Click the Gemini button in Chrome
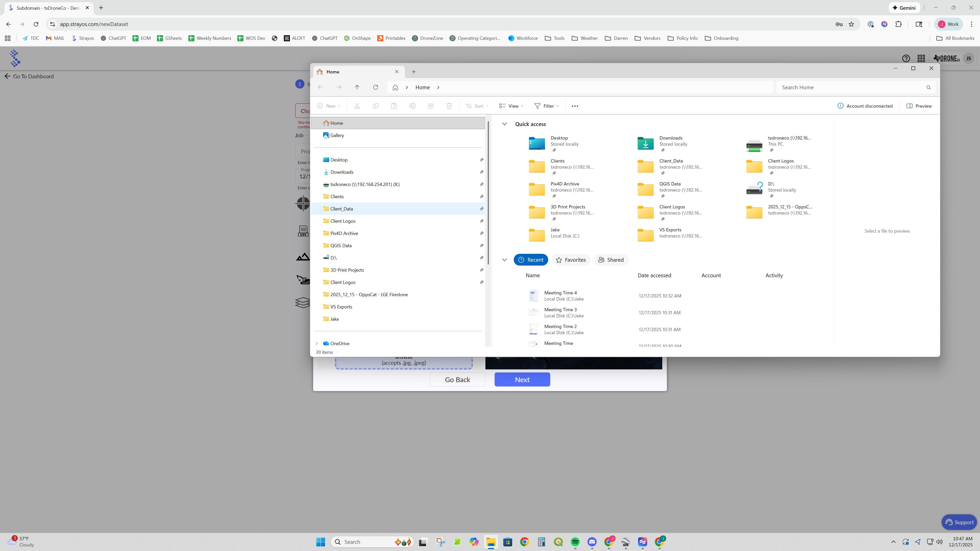 pyautogui.click(x=904, y=8)
